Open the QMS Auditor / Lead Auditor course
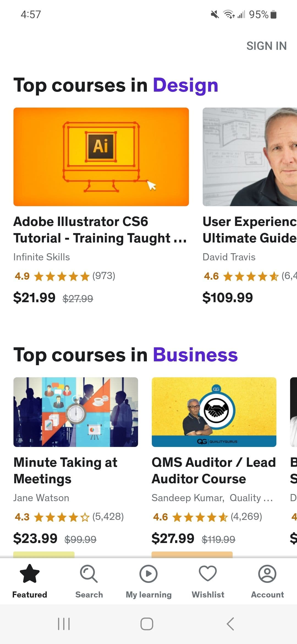Image resolution: width=297 pixels, height=644 pixels. coord(214,471)
